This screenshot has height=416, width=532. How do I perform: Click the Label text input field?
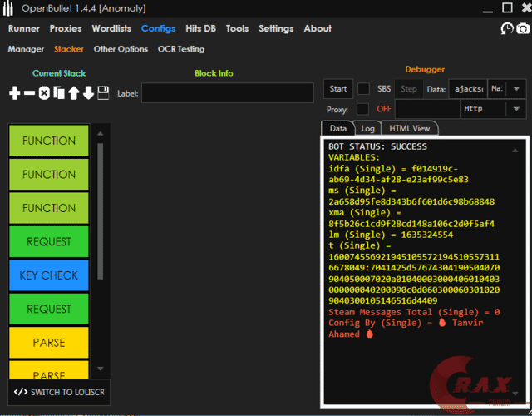coord(226,93)
